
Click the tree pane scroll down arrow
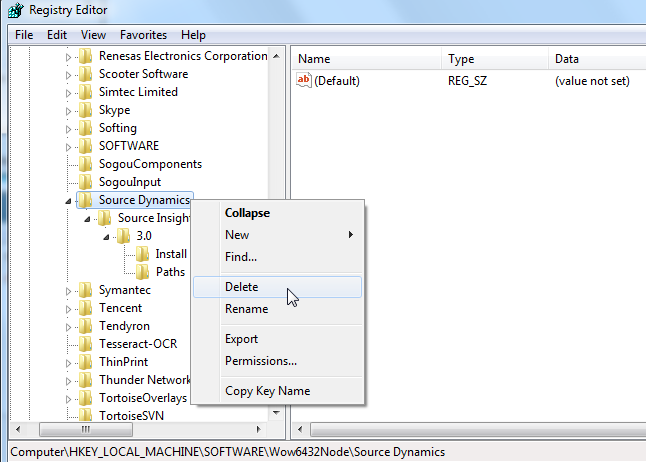coord(276,413)
